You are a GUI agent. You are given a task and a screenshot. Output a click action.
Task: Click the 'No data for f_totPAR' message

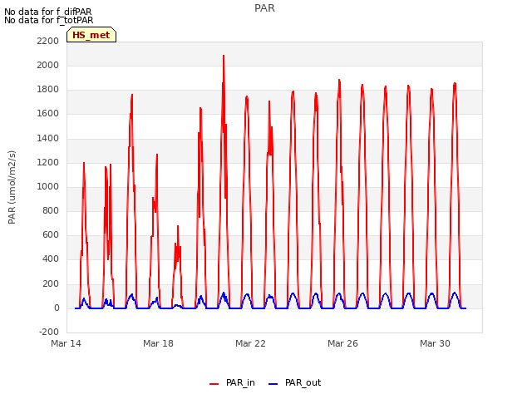(x=49, y=20)
